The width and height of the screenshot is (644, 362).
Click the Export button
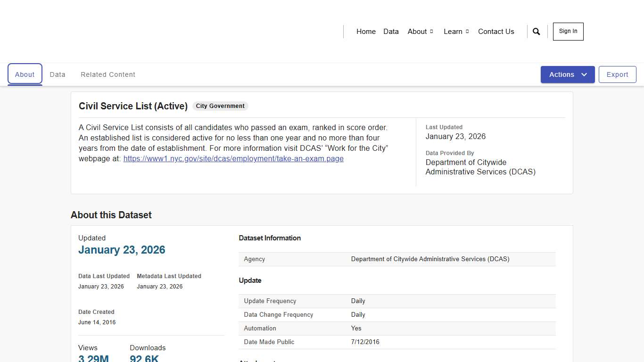[617, 74]
